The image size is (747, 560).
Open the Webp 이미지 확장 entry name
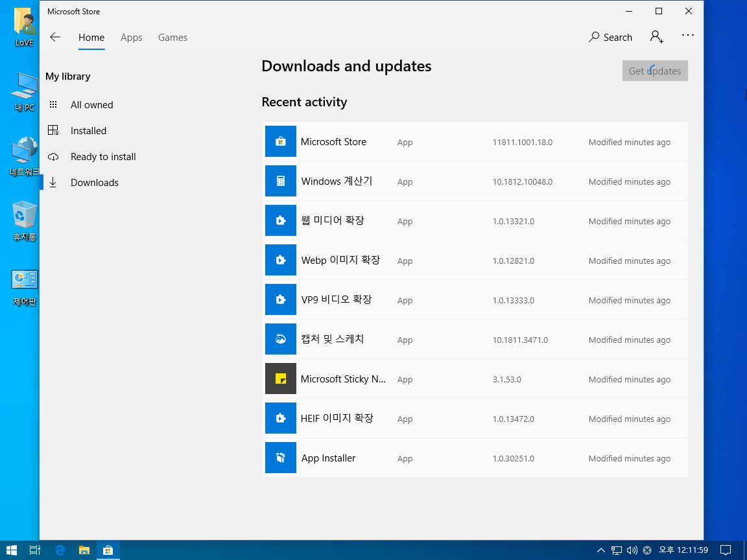pyautogui.click(x=340, y=260)
